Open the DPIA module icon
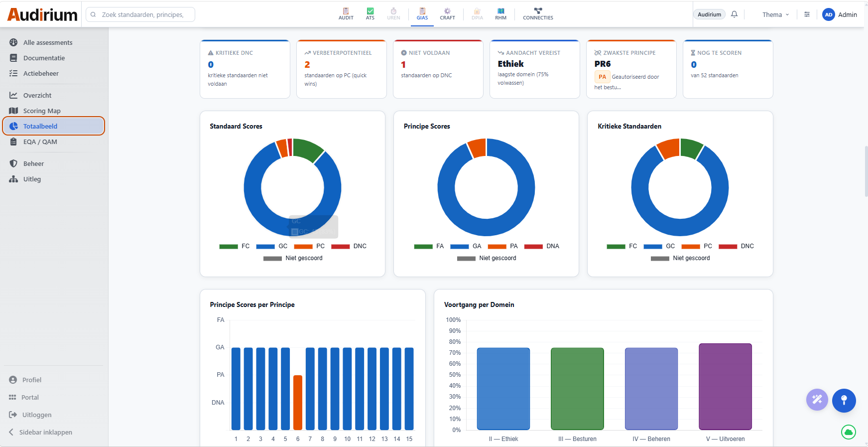 click(x=477, y=14)
